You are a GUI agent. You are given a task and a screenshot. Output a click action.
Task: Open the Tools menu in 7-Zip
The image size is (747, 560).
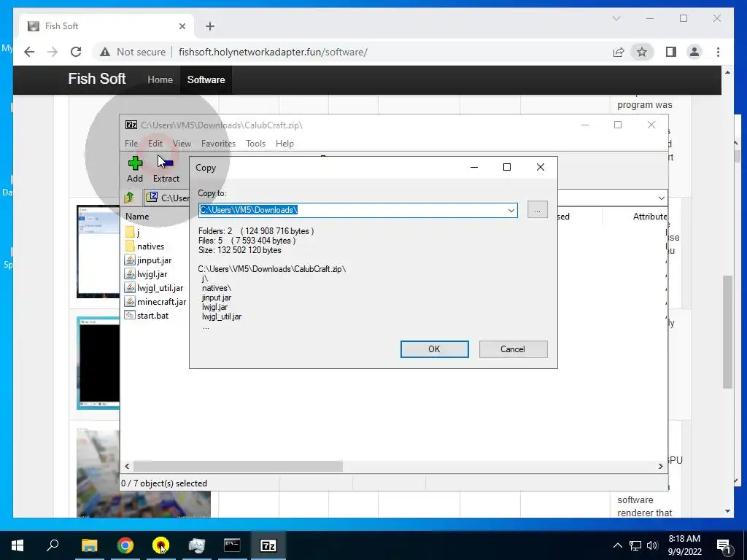(255, 144)
